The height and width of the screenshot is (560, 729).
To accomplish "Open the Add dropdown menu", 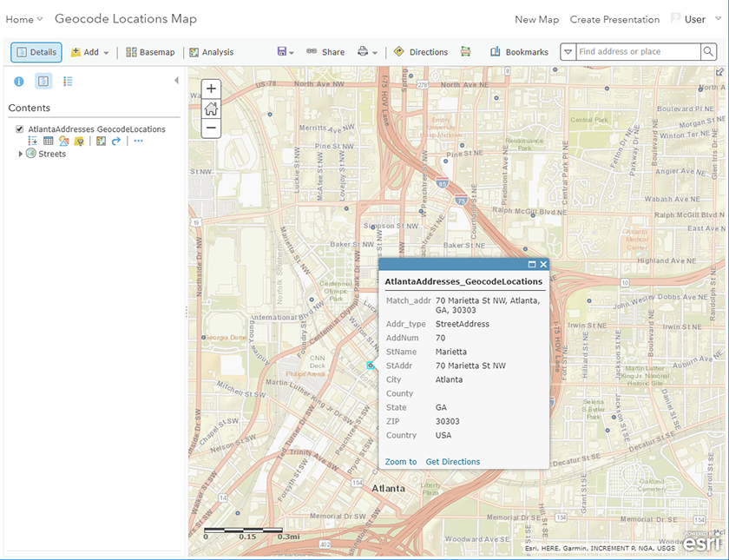I will [89, 52].
